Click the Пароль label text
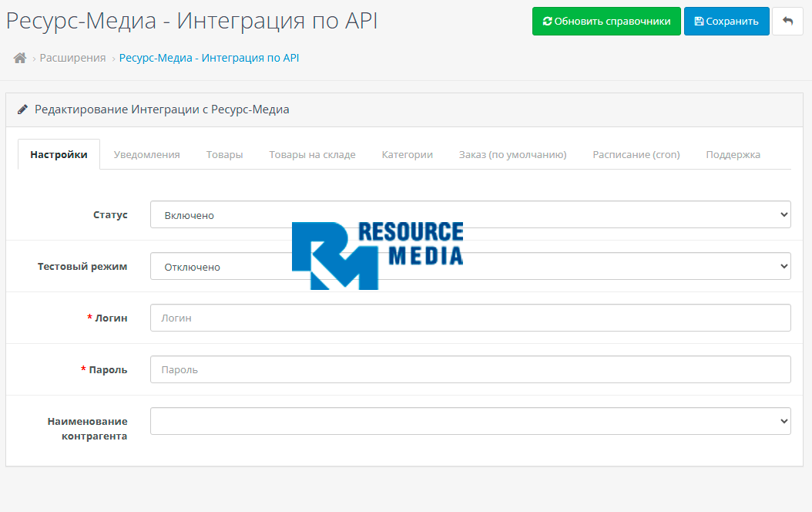This screenshot has width=812, height=512. pos(108,370)
